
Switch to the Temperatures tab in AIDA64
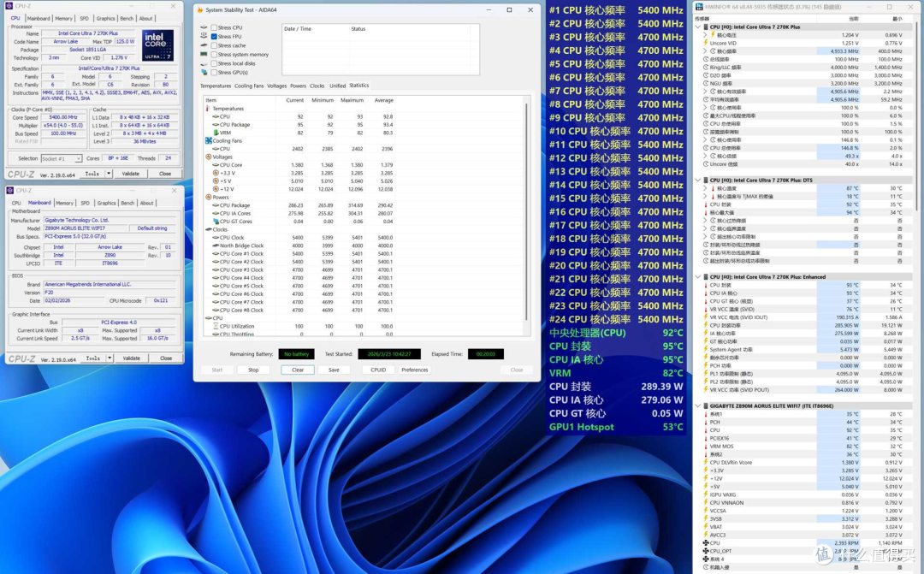[x=216, y=86]
